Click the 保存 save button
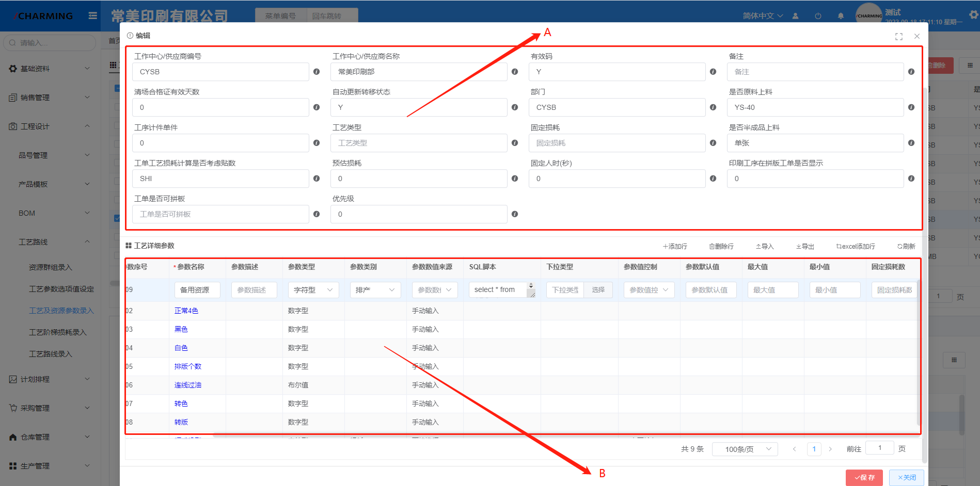 click(x=864, y=478)
